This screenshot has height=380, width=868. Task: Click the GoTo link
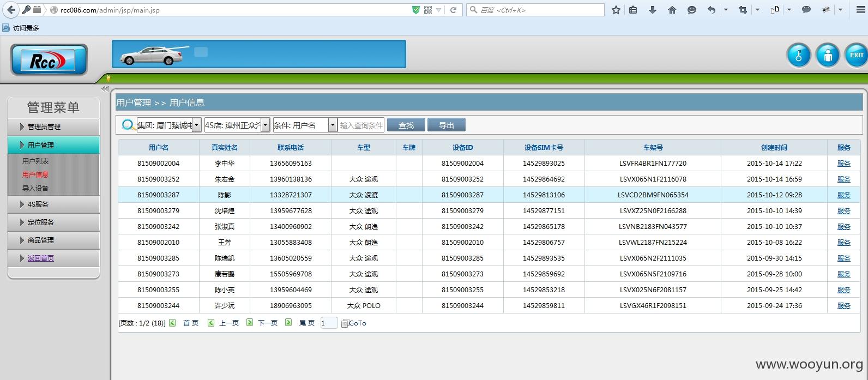coord(358,323)
